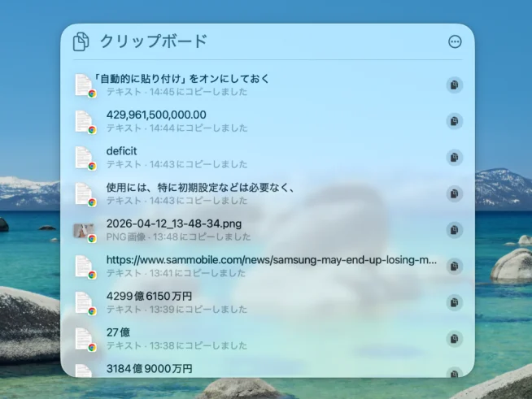Pick the 4299億6150万円 clipboard entry
This screenshot has width=532, height=399.
(x=149, y=297)
